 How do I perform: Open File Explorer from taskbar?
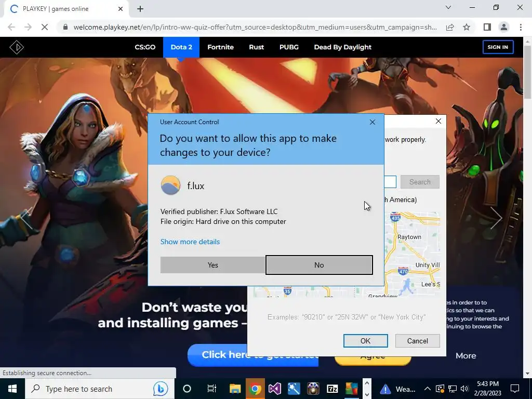(235, 389)
